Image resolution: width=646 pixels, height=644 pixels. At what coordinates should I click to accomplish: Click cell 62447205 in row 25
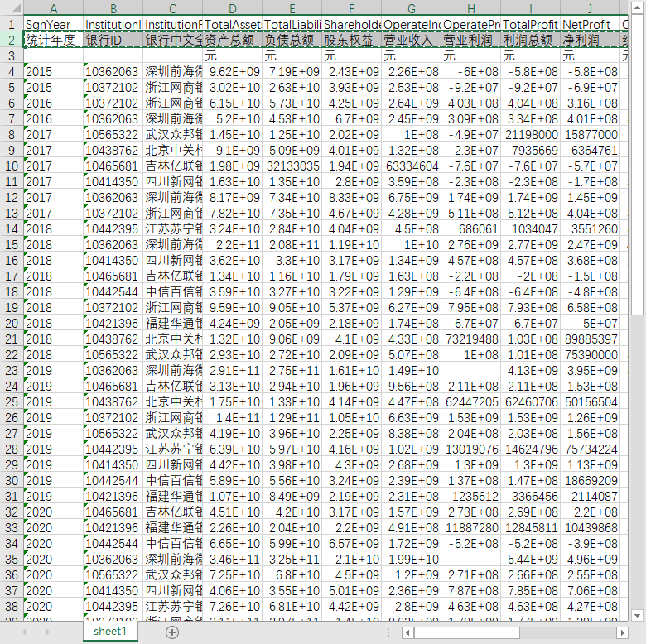[x=471, y=402]
